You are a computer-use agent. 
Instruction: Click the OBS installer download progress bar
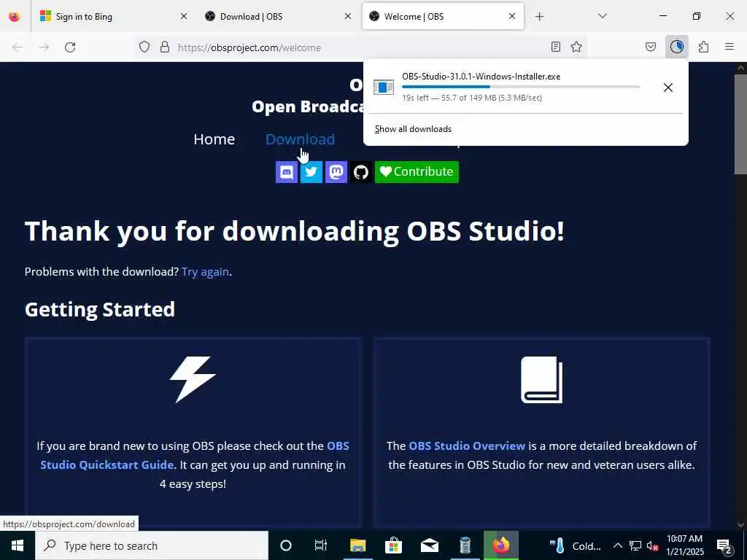pos(521,87)
